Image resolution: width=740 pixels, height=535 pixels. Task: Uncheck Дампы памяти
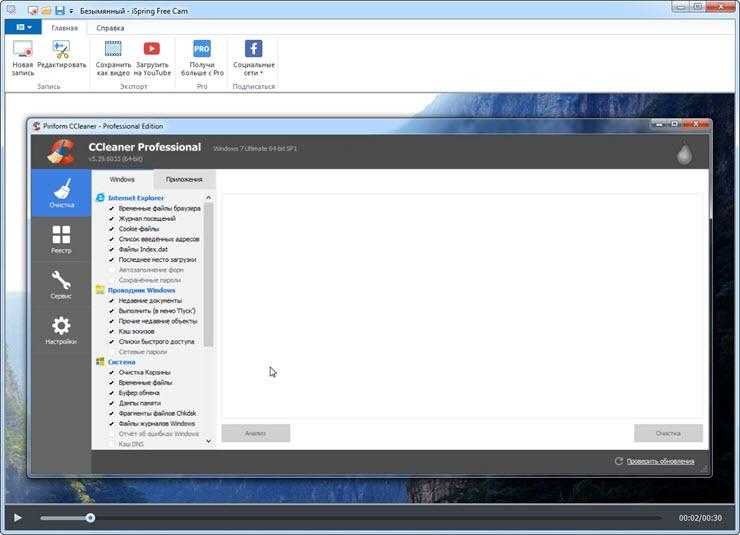(112, 403)
